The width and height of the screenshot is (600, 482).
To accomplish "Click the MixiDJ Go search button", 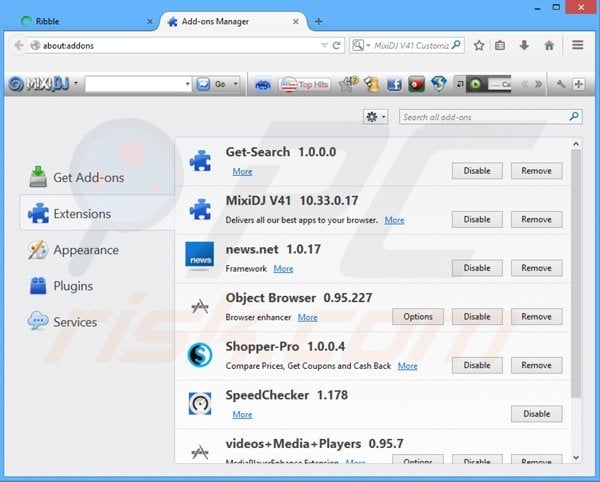I will tap(212, 84).
